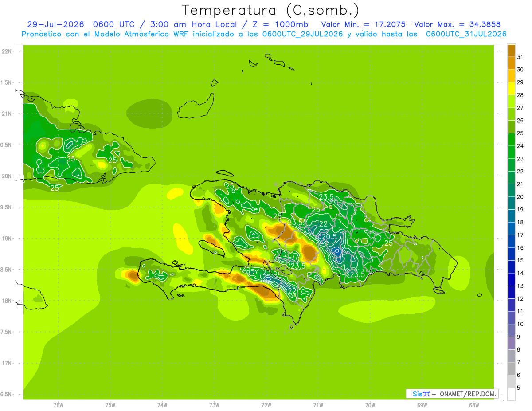The height and width of the screenshot is (411, 532).
Task: Click the color scale value '8'
Action: click(x=519, y=350)
